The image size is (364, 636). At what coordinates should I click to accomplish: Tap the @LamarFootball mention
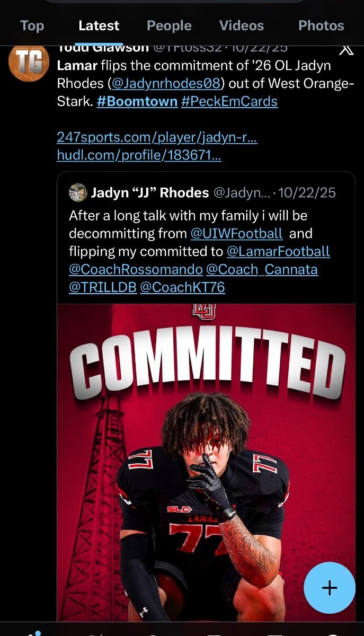pyautogui.click(x=278, y=251)
